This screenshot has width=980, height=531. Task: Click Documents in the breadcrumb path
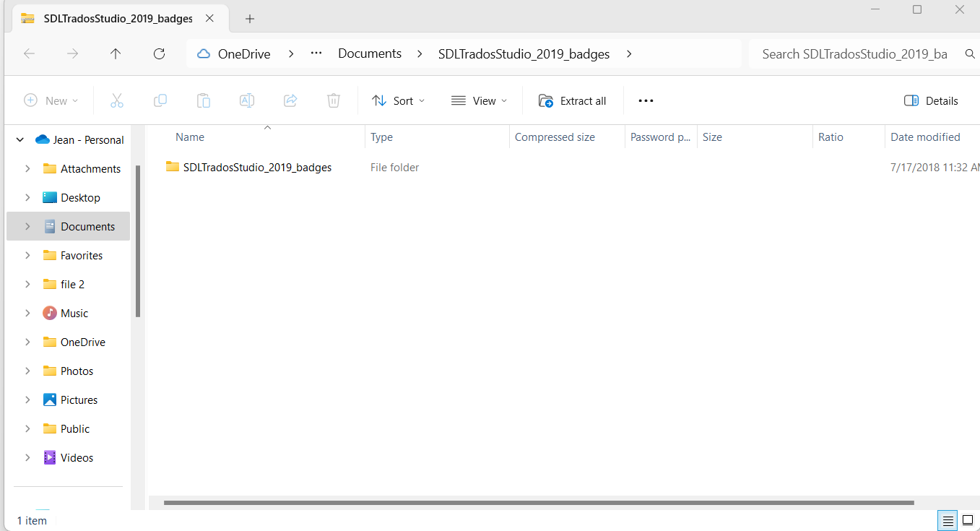[x=370, y=53]
